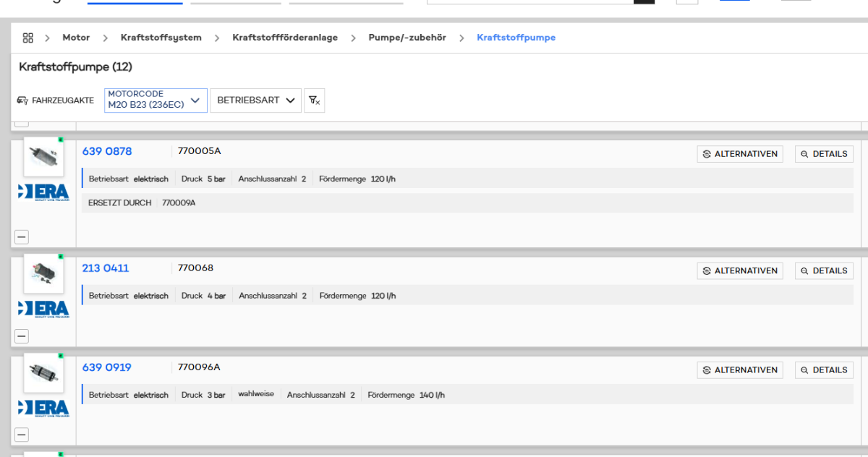Viewport: 868px width, 457px height.
Task: Open DETAILS for article 770068
Action: point(824,270)
